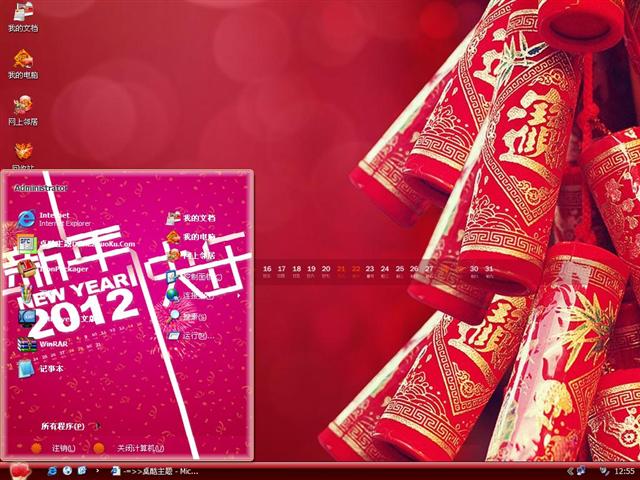640x480 pixels.
Task: Click the Administrator user name
Action: click(41, 188)
